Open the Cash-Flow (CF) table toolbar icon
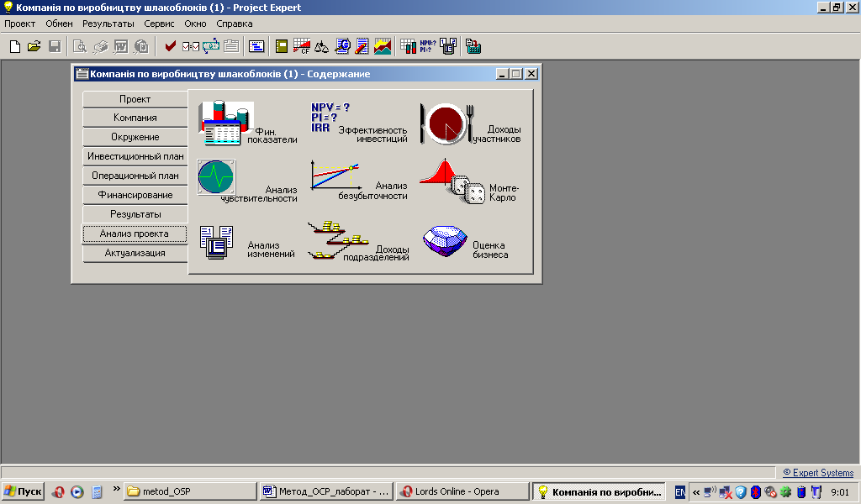This screenshot has height=504, width=861. tap(302, 46)
